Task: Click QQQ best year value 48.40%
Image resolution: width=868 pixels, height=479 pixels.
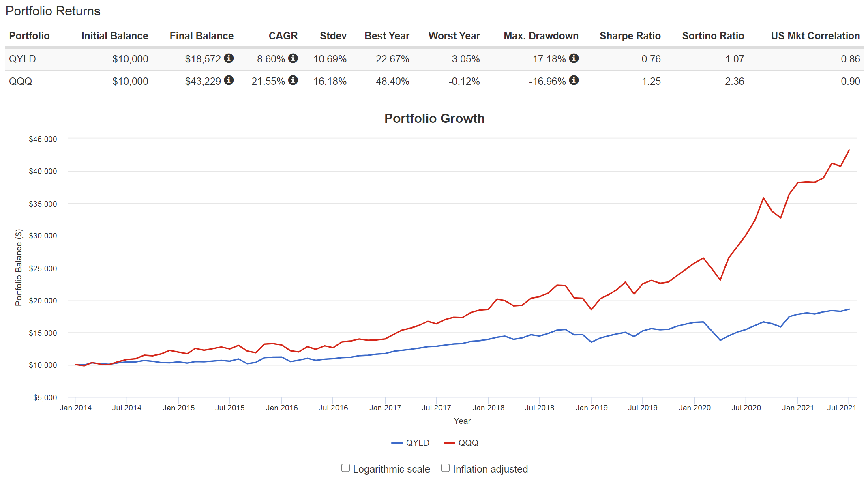Action: (x=392, y=81)
